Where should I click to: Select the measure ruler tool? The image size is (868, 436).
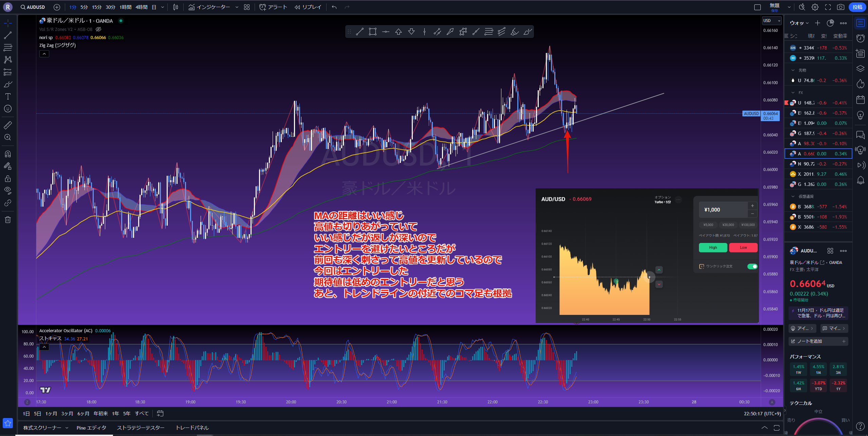(x=8, y=125)
